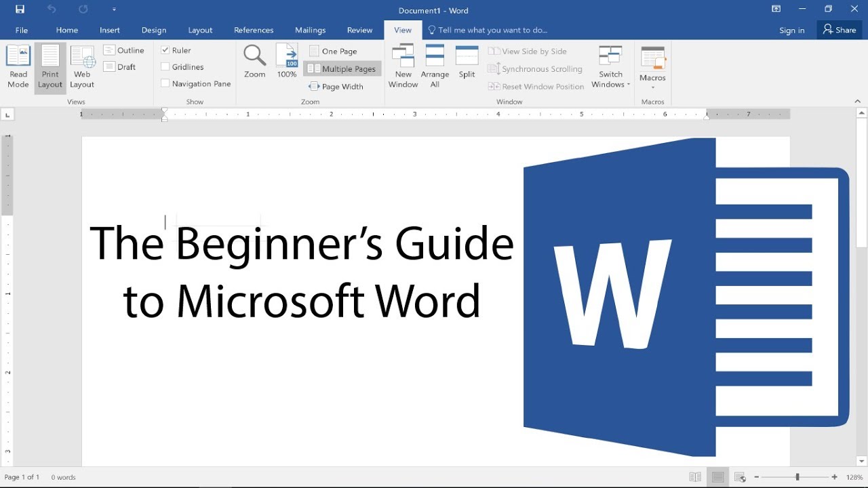Select the Web Layout view
868x488 pixels.
pos(81,66)
